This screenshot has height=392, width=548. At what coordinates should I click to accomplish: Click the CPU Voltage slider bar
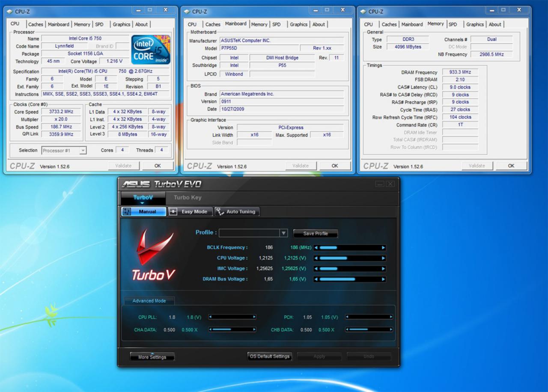click(349, 258)
